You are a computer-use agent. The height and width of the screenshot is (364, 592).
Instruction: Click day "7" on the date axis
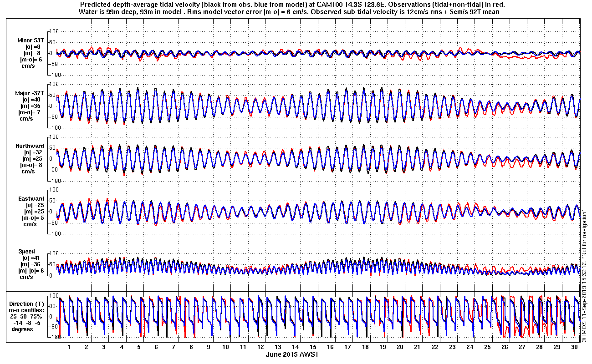(x=174, y=347)
